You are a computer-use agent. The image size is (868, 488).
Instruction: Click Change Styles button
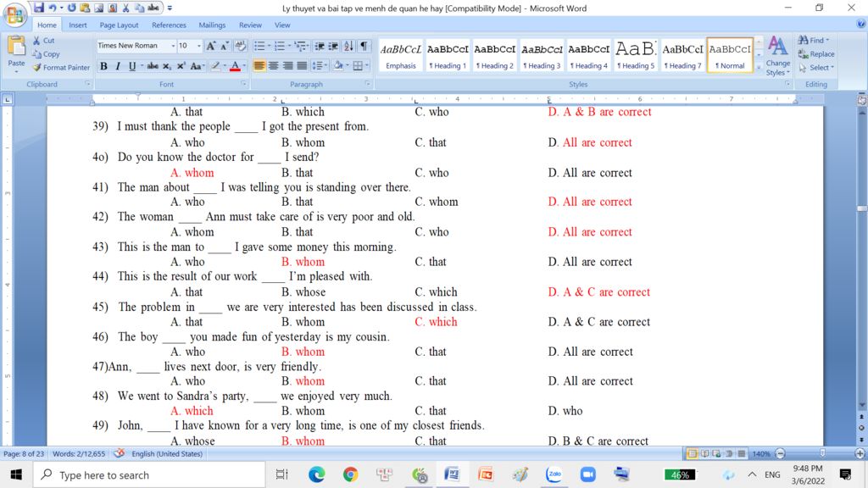[x=778, y=57]
